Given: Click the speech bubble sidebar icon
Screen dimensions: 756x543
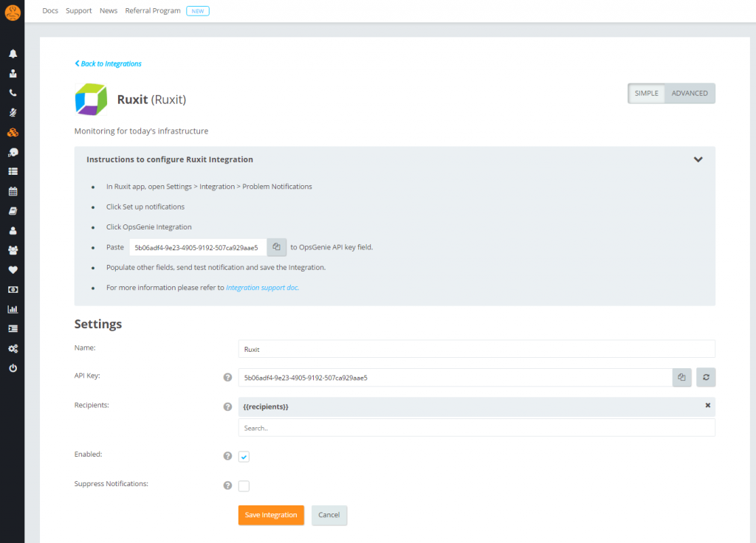Looking at the screenshot, I should point(13,152).
